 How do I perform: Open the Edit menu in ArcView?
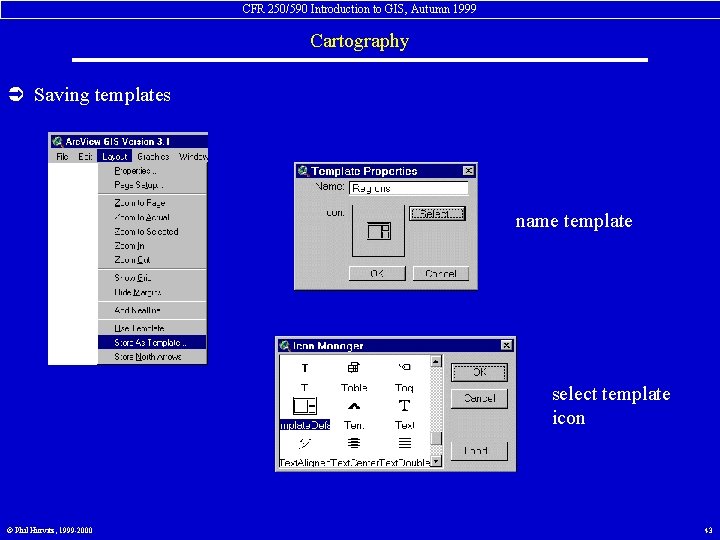85,157
